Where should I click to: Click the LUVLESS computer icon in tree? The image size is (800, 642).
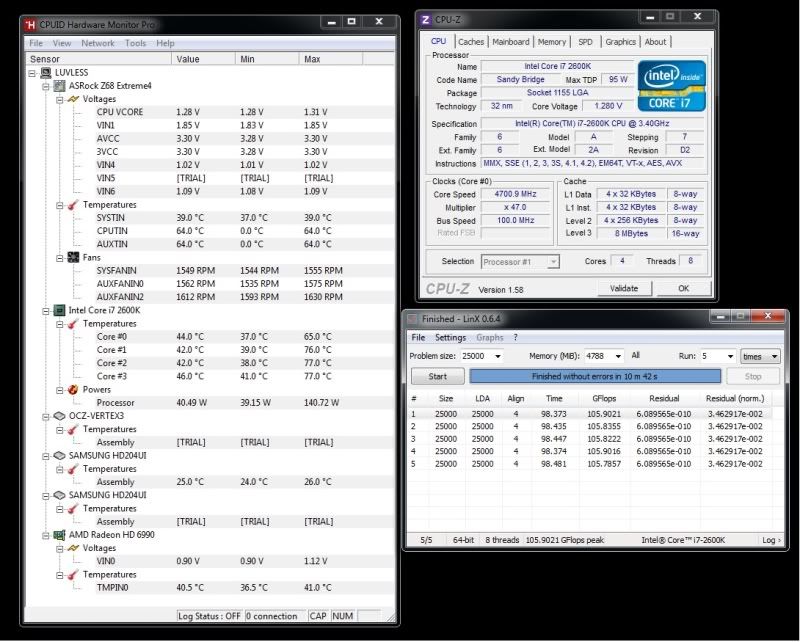click(45, 72)
